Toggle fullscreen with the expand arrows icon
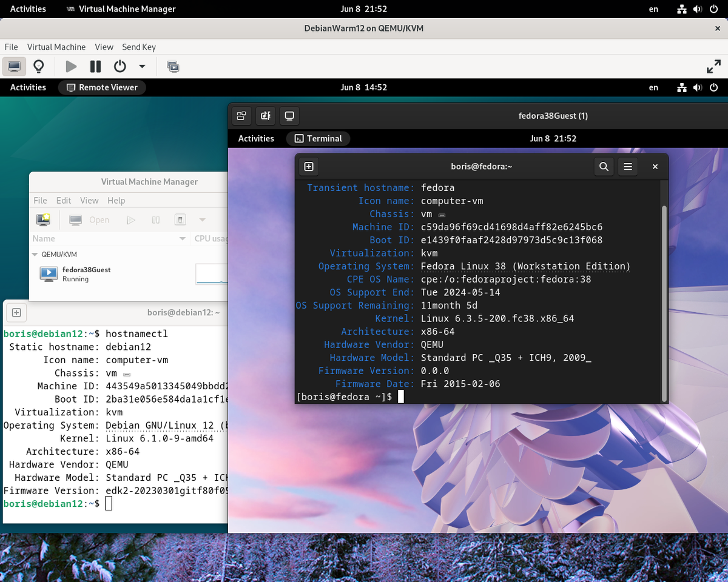Viewport: 728px width, 582px height. [713, 66]
